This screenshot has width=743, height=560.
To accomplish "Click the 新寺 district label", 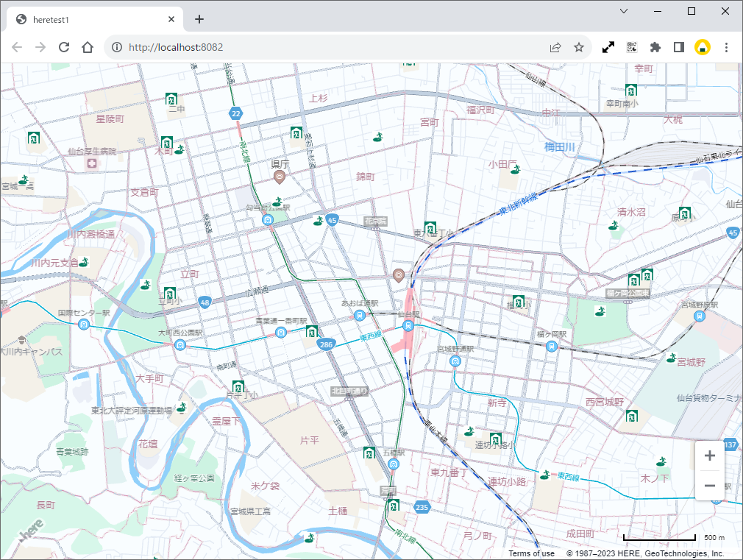I will point(497,403).
